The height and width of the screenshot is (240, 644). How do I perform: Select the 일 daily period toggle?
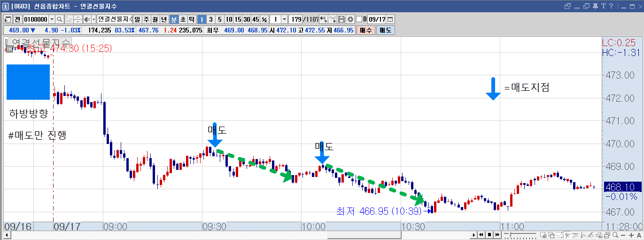(x=138, y=19)
